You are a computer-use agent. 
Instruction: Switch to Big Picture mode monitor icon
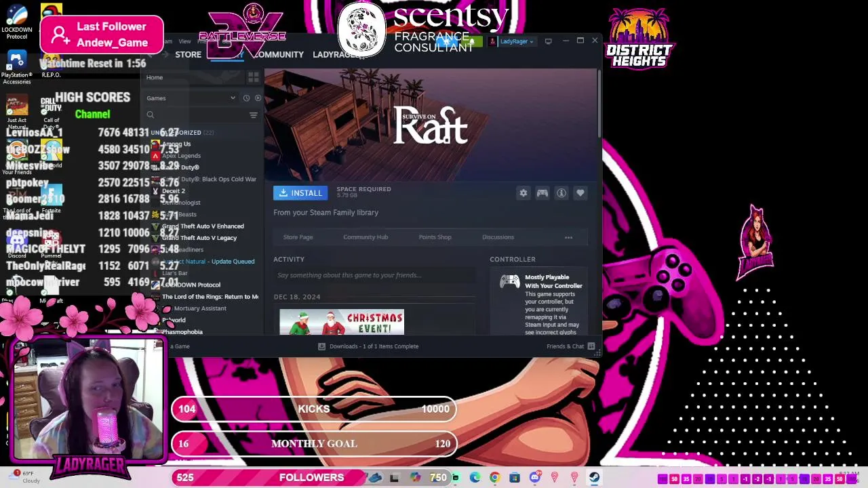[548, 41]
